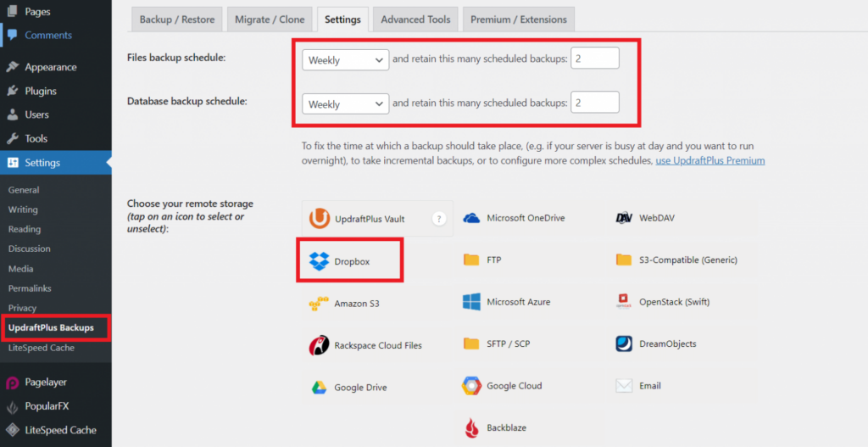
Task: Select the Microsoft OneDrive cloud icon
Action: pos(471,218)
